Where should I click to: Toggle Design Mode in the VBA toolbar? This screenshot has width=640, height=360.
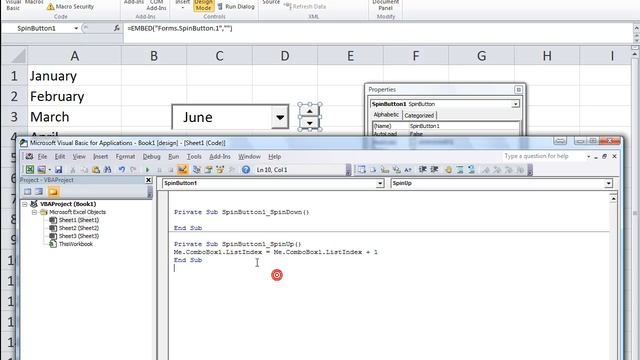coord(182,169)
